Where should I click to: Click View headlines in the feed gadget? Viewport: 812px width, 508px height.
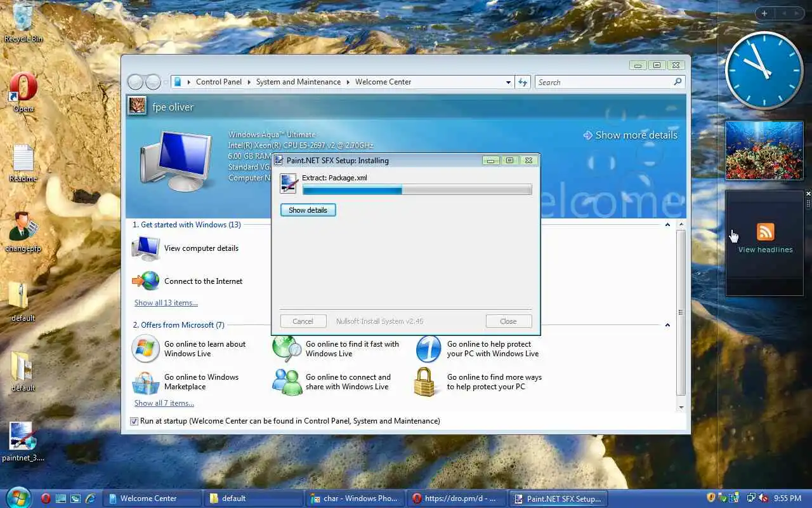point(765,250)
